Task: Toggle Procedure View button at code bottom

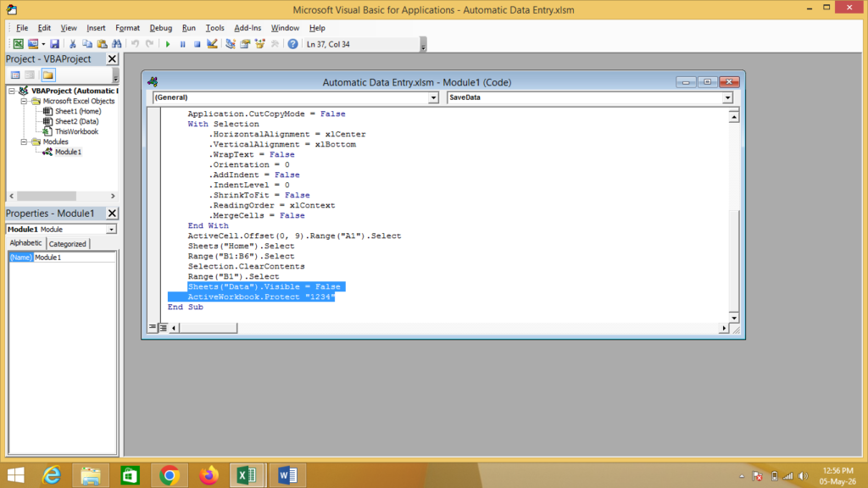Action: point(153,328)
